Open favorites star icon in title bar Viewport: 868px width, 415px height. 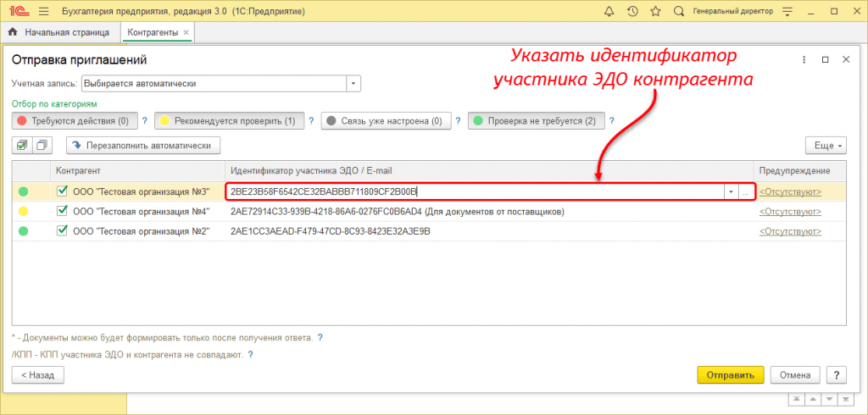click(654, 12)
